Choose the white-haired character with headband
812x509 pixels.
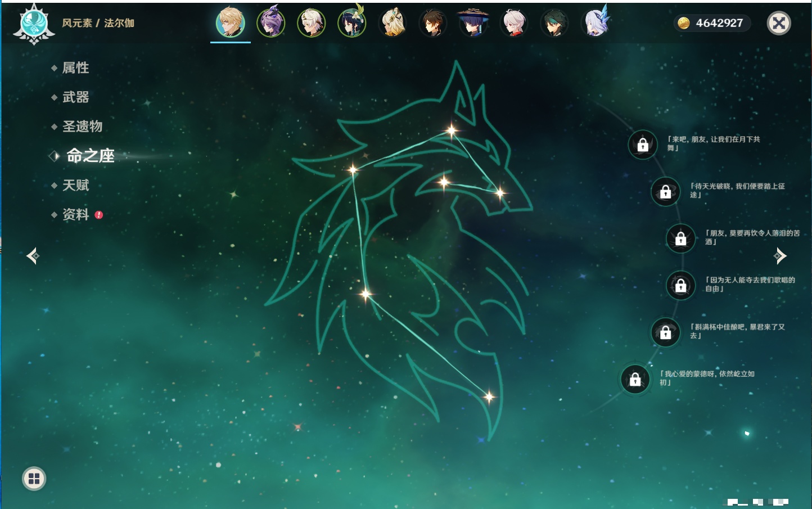pos(312,22)
